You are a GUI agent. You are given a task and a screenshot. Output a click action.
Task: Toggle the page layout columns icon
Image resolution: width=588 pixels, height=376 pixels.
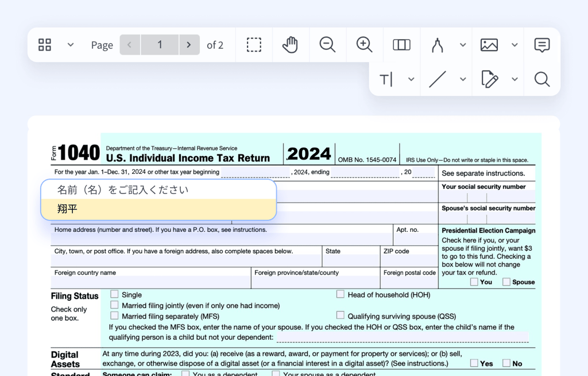401,45
